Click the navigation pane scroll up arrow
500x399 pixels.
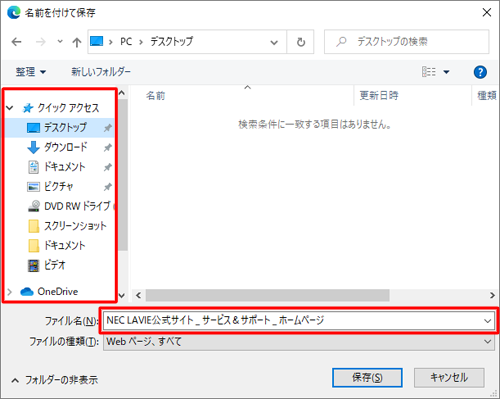click(122, 93)
